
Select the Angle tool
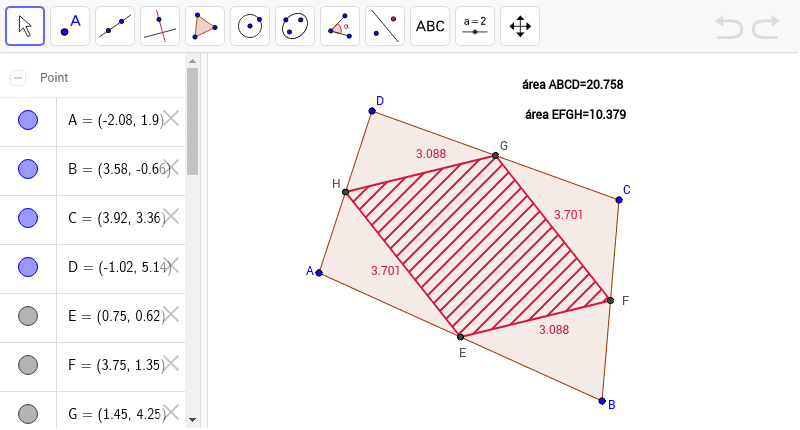(x=340, y=26)
